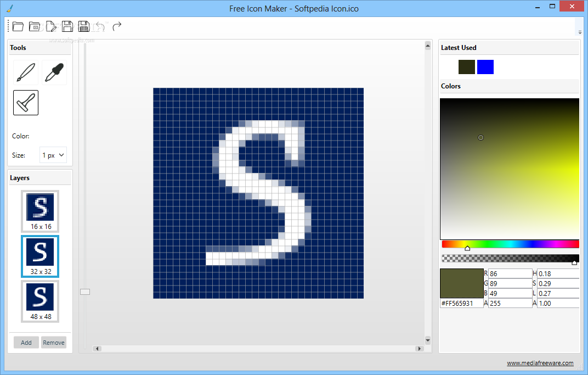The width and height of the screenshot is (588, 375).
Task: Open an existing icon file
Action: [18, 26]
